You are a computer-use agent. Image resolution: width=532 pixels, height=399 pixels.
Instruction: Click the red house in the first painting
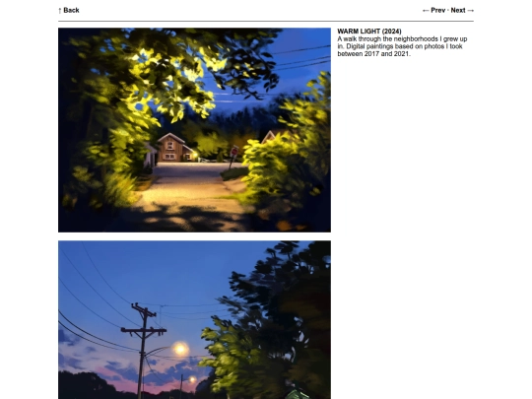(x=173, y=148)
